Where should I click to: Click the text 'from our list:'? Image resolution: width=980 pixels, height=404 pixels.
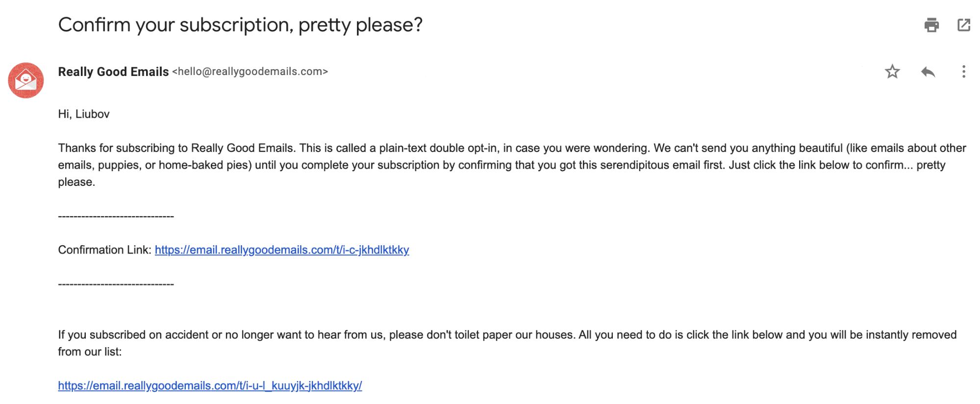tap(90, 352)
